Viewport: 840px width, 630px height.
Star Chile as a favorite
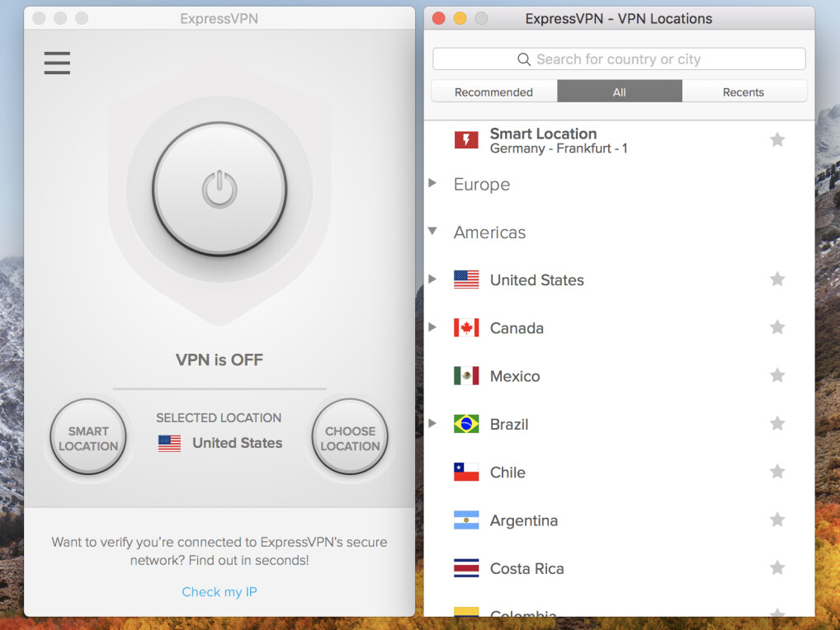777,472
